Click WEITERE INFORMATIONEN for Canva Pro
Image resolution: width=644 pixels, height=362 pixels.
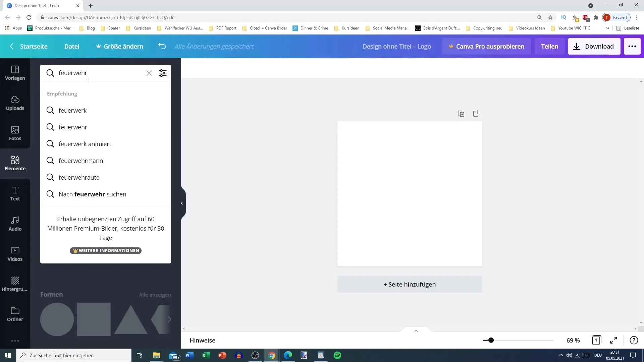click(x=106, y=250)
